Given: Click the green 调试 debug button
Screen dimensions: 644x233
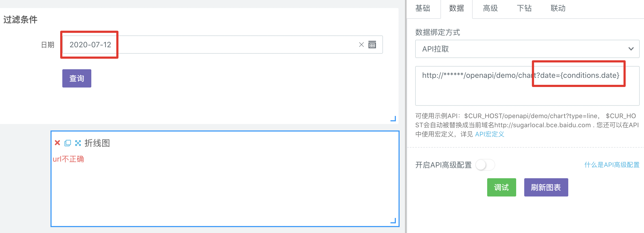Looking at the screenshot, I should coord(502,187).
